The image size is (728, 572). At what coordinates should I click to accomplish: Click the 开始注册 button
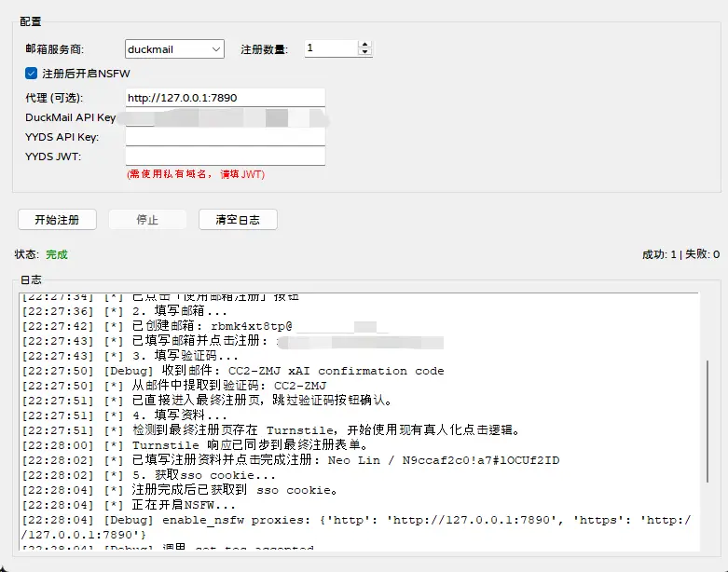tap(57, 220)
